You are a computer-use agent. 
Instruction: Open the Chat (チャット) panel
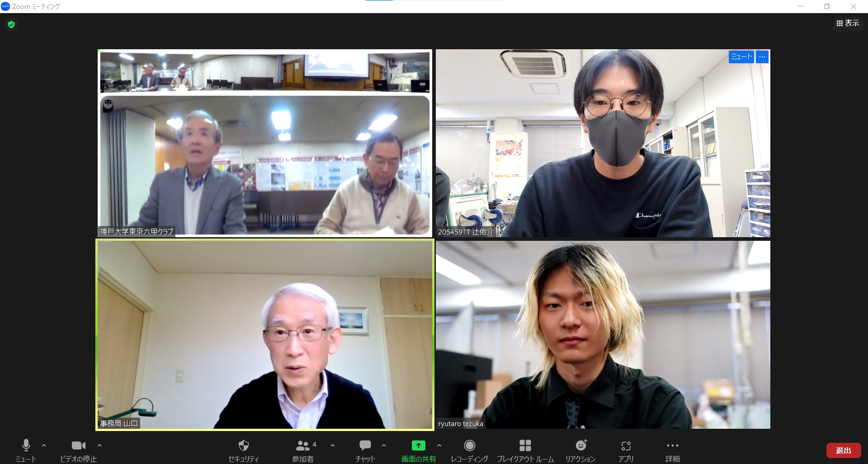365,450
